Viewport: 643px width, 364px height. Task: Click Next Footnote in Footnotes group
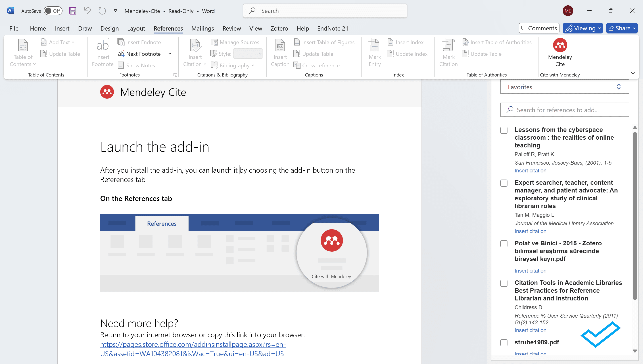coord(139,54)
